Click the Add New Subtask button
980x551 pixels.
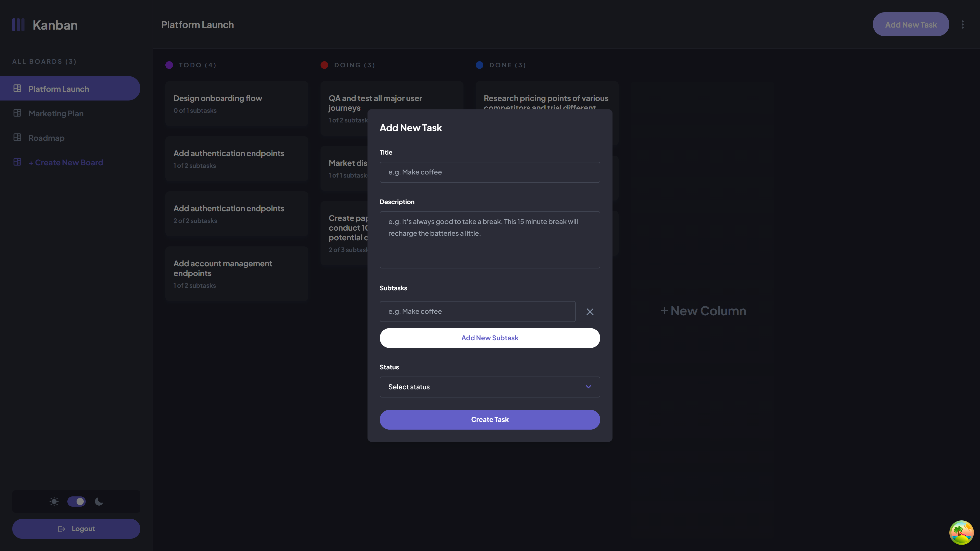pyautogui.click(x=490, y=338)
